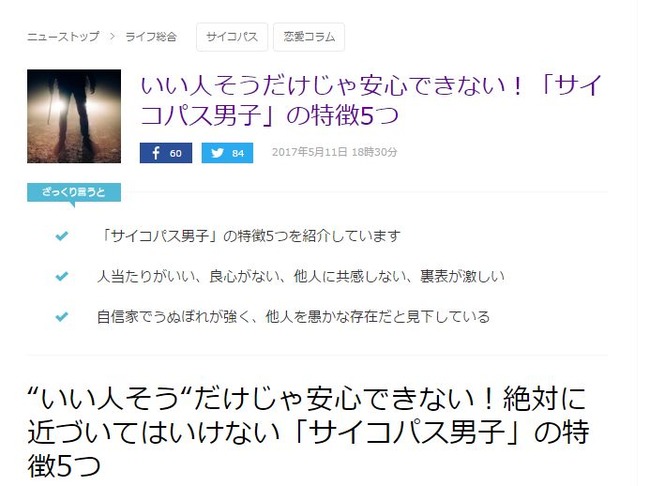The height and width of the screenshot is (486, 650).
Task: Click checkmark beside 人当たりがいい summary
Action: coord(62,276)
